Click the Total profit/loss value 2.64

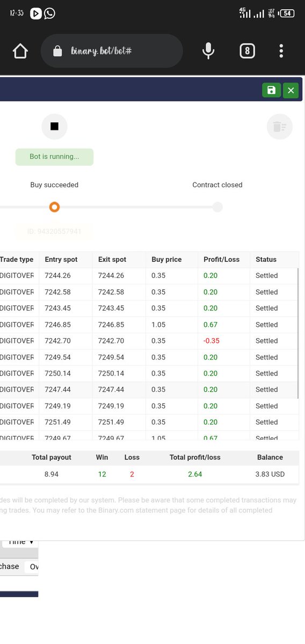(x=195, y=474)
